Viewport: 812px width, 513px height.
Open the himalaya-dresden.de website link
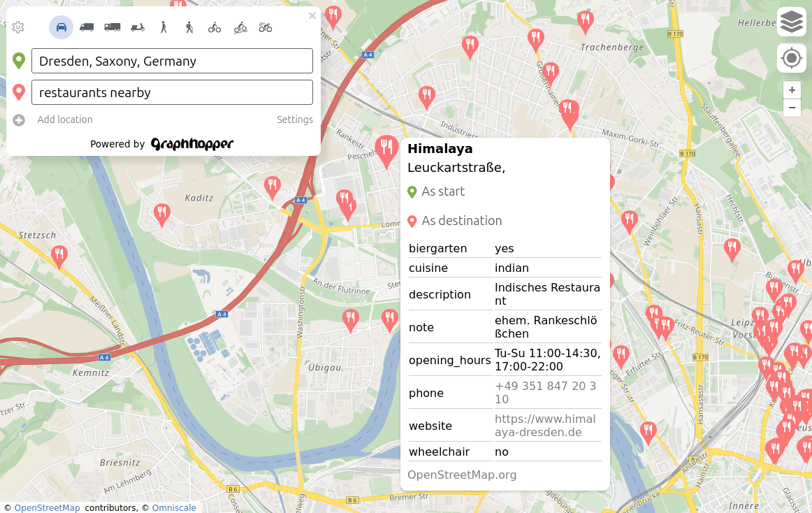[x=545, y=426]
